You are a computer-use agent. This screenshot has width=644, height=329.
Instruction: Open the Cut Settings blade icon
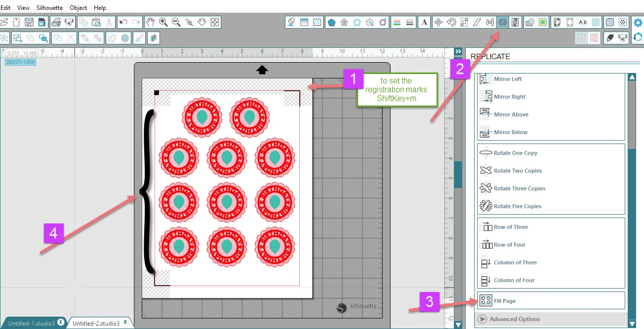click(610, 37)
